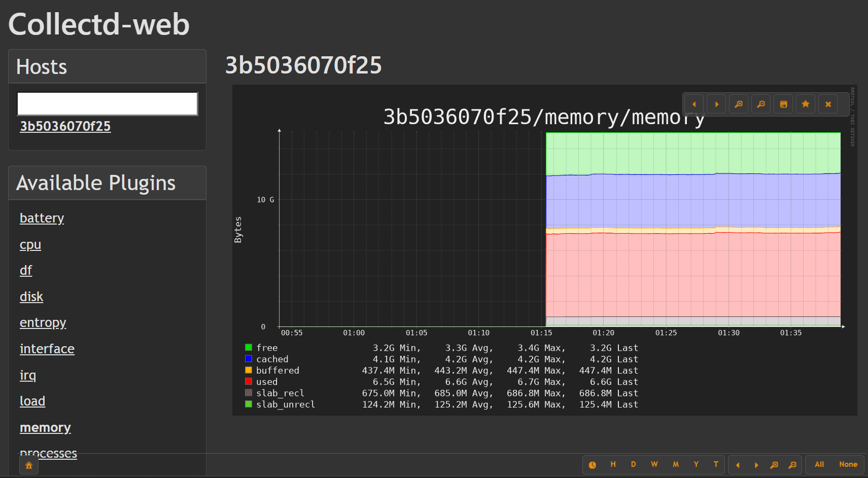Open the disk plugin
This screenshot has width=868, height=478.
coord(31,297)
